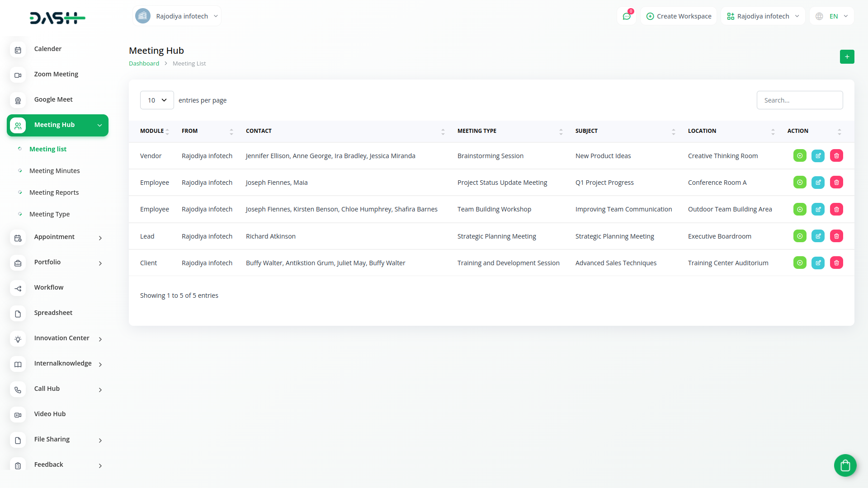Focus the Search input field

(x=799, y=100)
